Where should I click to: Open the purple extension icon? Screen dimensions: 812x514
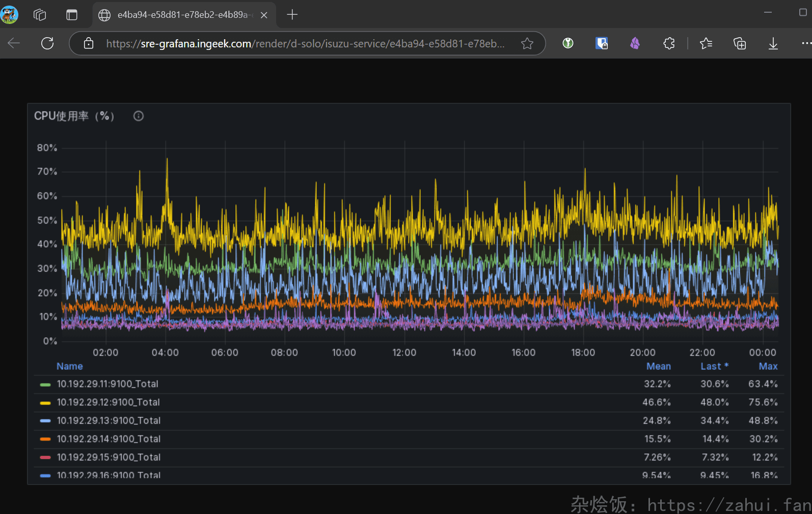[635, 43]
